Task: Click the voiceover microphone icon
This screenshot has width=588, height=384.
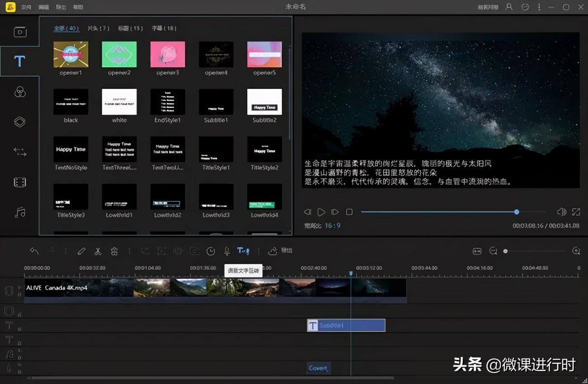Action: point(227,251)
